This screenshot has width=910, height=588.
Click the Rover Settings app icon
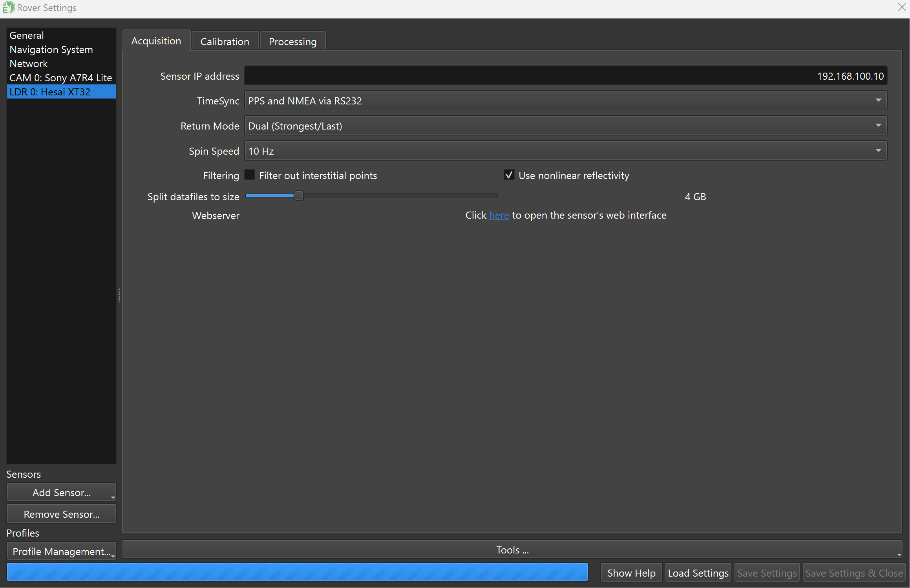(8, 7)
